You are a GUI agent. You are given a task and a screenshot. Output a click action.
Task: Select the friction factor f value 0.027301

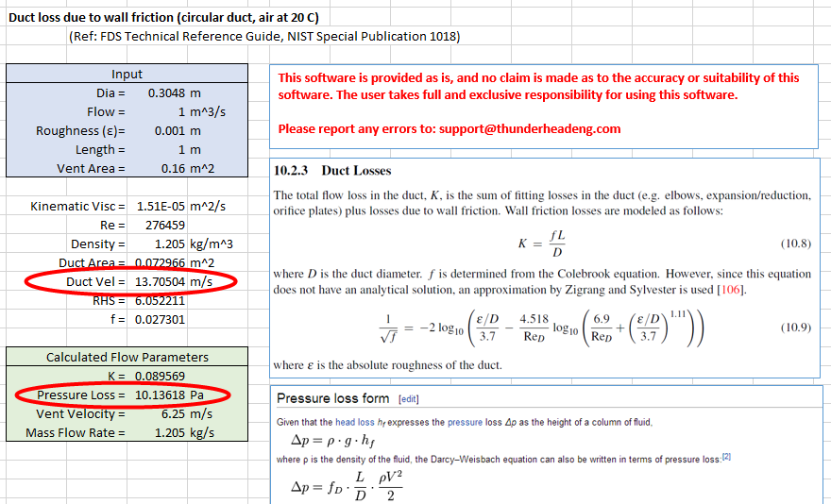[x=159, y=319]
